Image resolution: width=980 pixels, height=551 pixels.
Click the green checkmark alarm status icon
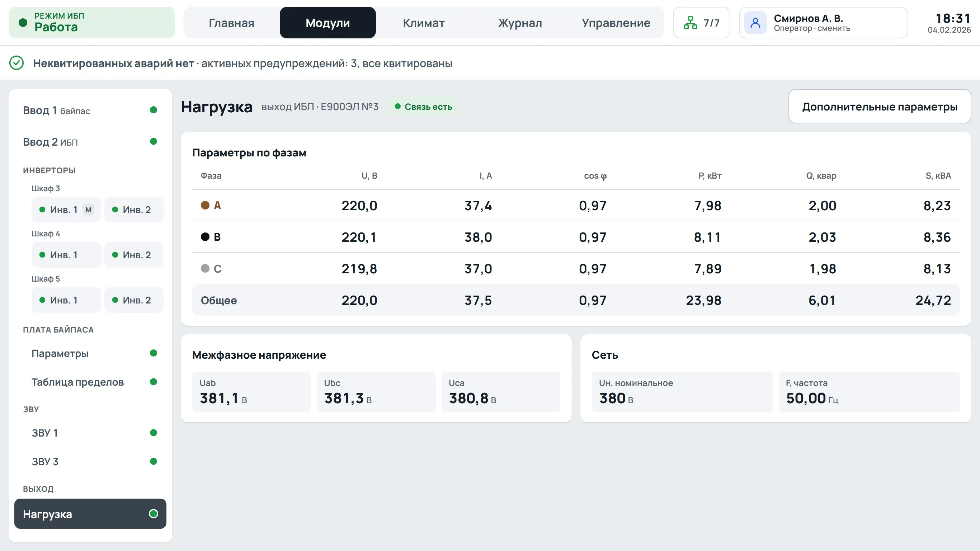tap(17, 63)
